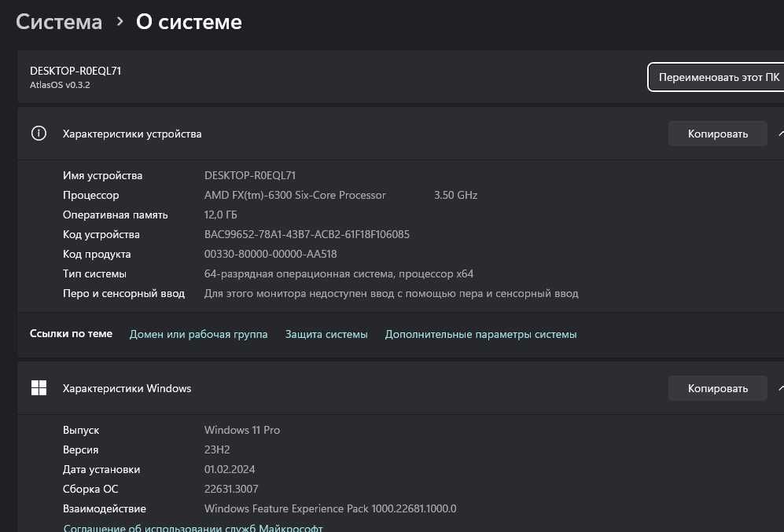This screenshot has height=532, width=784.
Task: Select the Код устройства value text
Action: (x=307, y=234)
